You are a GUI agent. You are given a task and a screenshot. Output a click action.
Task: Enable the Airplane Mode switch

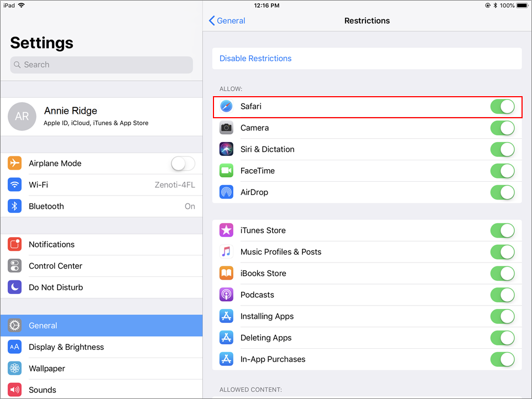pyautogui.click(x=183, y=164)
